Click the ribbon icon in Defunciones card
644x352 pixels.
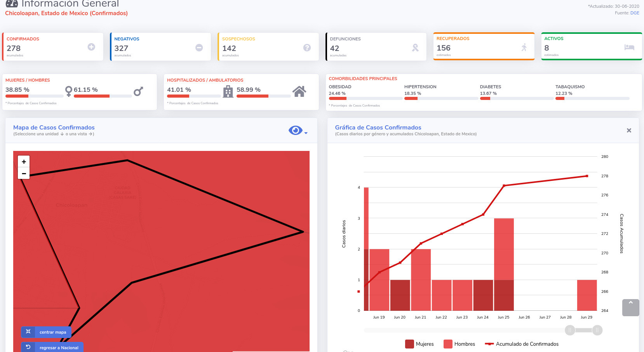click(x=415, y=47)
